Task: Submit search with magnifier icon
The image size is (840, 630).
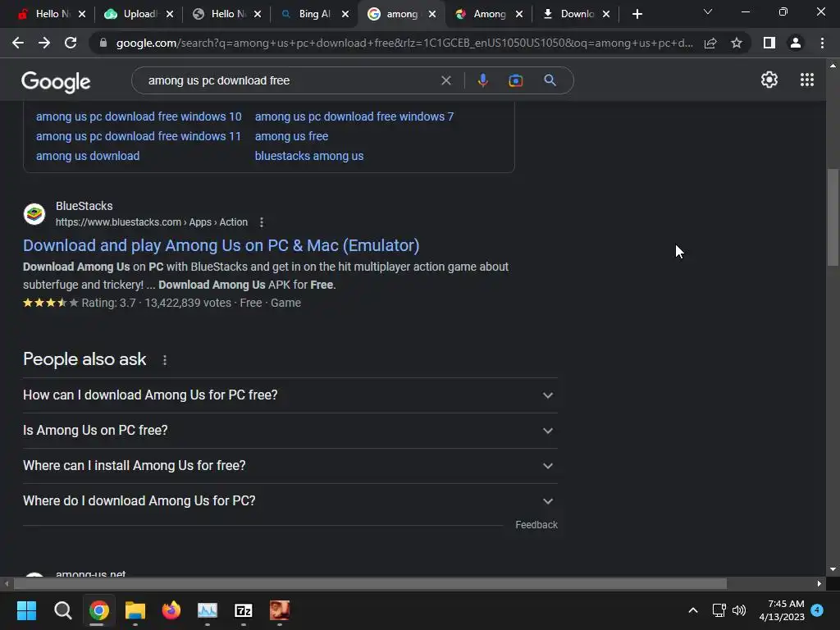Action: point(550,80)
